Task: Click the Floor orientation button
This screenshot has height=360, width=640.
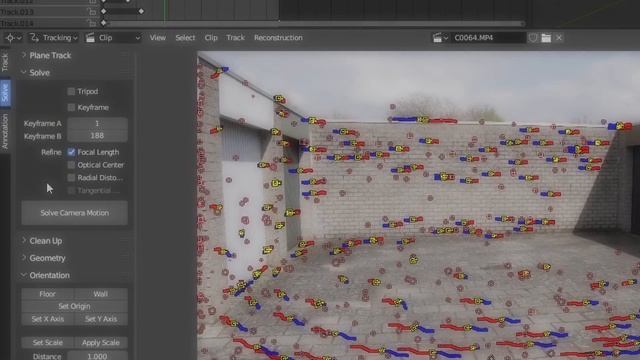Action: coord(48,294)
